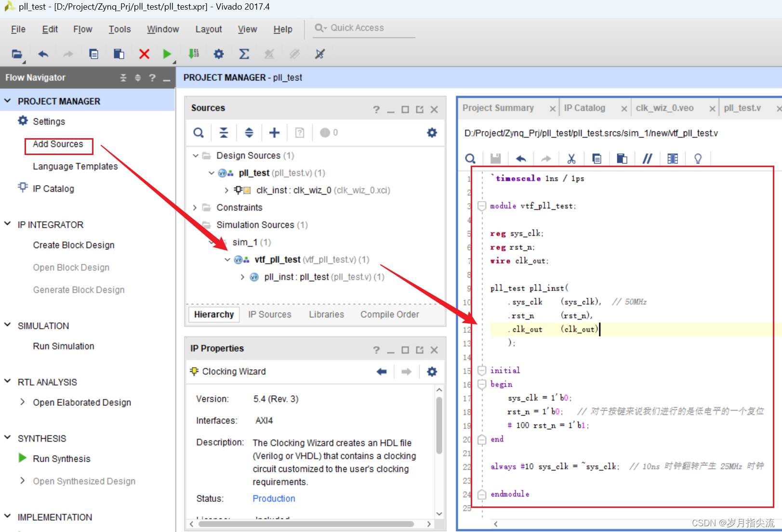The height and width of the screenshot is (532, 782).
Task: Click editor search magnifier icon
Action: (471, 158)
